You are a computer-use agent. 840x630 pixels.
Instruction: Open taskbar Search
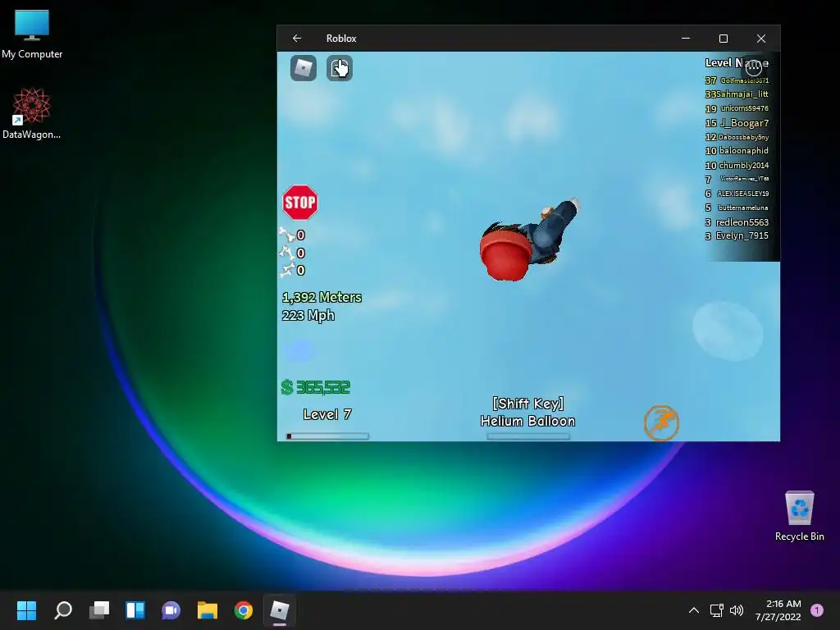coord(63,610)
